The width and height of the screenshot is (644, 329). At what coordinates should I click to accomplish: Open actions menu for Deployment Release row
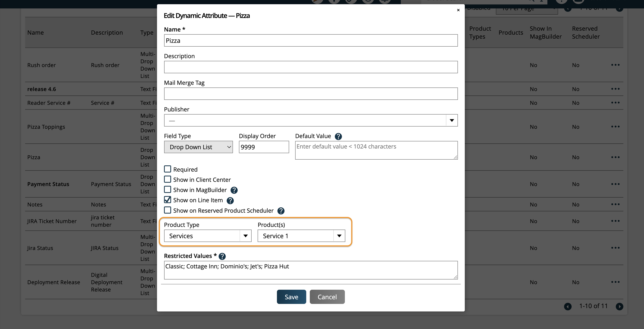point(616,282)
